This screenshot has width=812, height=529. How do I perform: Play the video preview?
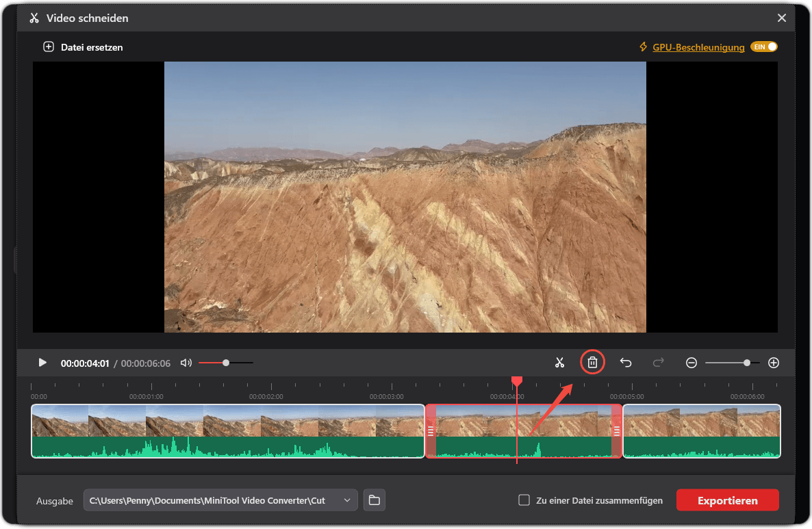pos(42,363)
